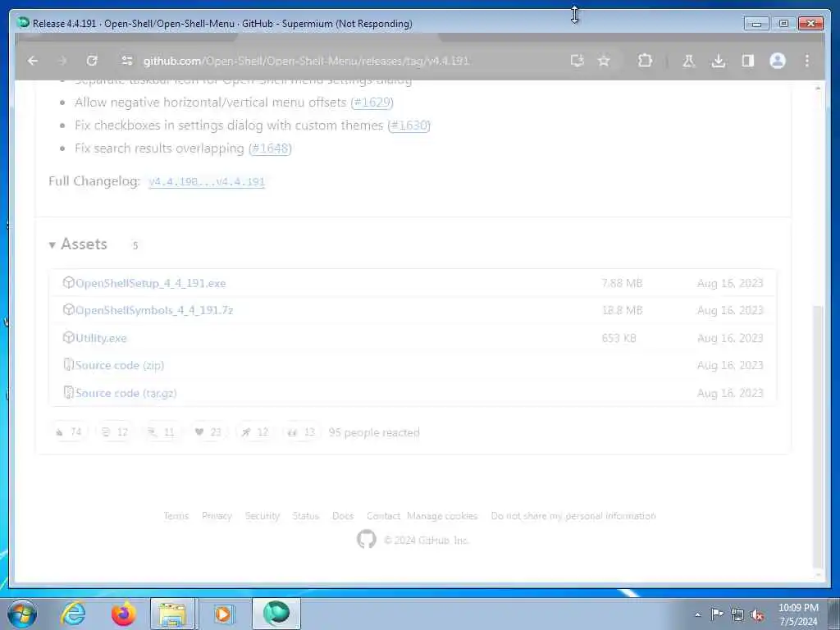Click the taskbar clock showing 10:09 PM

pos(798,614)
